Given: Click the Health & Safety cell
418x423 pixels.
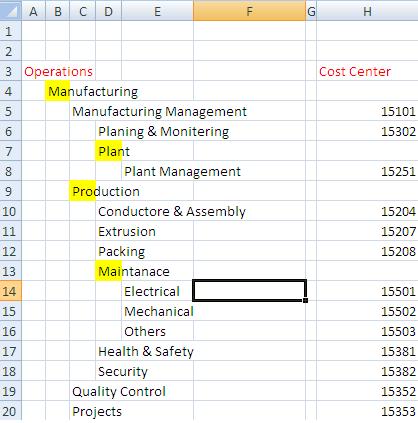Looking at the screenshot, I should [x=146, y=351].
